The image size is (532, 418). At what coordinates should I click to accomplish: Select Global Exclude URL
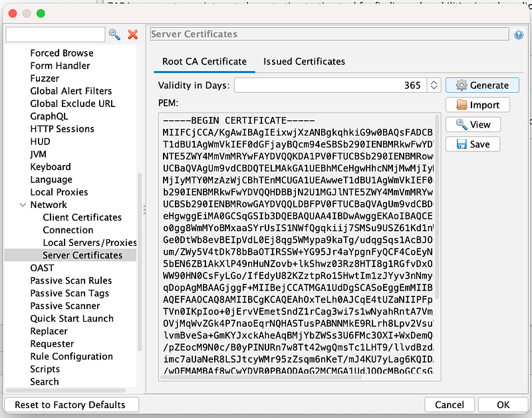72,104
